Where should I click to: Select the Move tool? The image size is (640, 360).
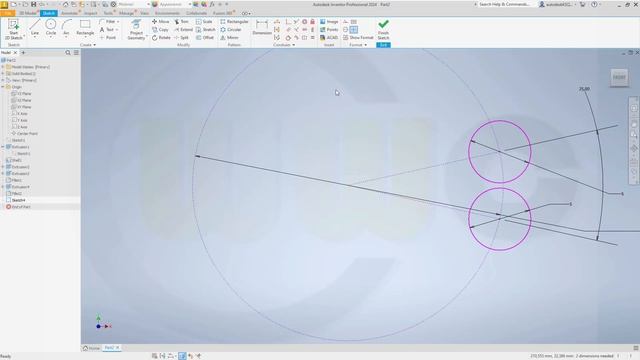click(x=160, y=22)
